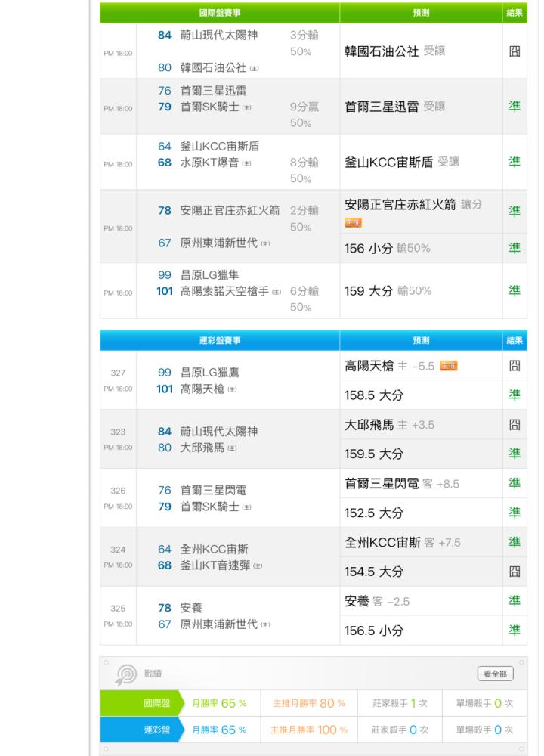Click the 9分贏 spread text
This screenshot has height=756, width=544.
pyautogui.click(x=304, y=107)
